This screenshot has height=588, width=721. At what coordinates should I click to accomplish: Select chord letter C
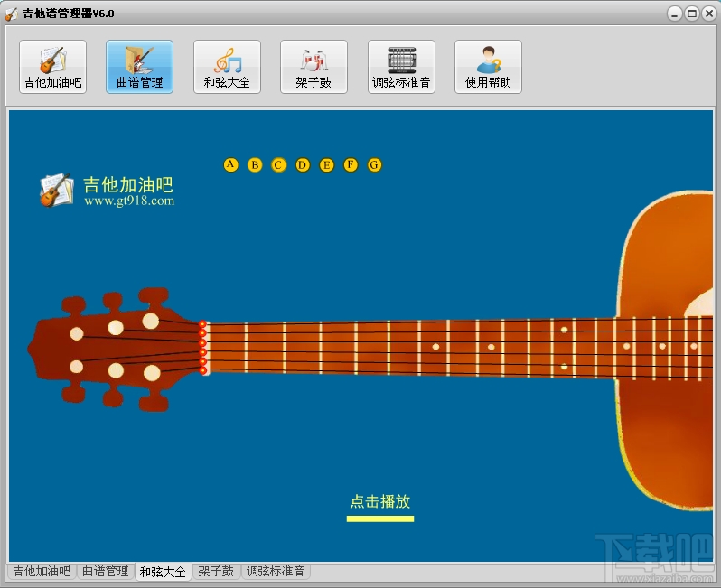click(x=278, y=164)
